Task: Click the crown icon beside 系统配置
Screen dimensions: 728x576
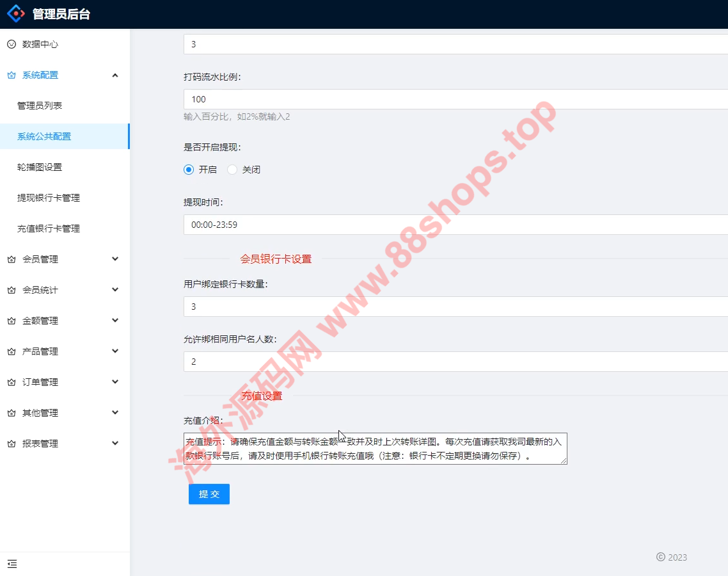Action: (11, 75)
